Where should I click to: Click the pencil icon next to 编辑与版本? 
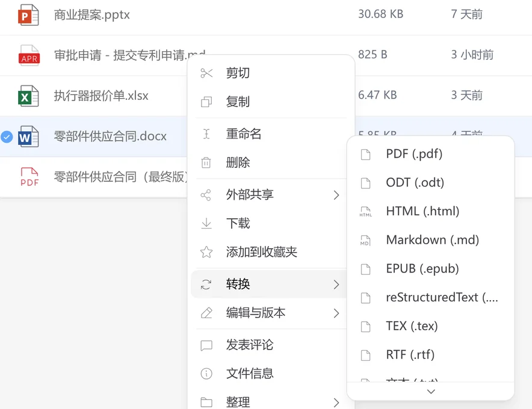206,313
